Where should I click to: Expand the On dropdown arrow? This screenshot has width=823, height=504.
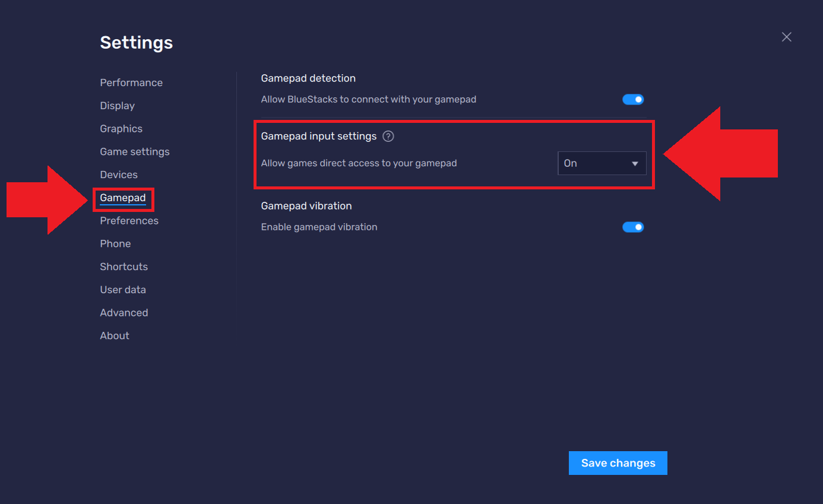click(x=635, y=163)
